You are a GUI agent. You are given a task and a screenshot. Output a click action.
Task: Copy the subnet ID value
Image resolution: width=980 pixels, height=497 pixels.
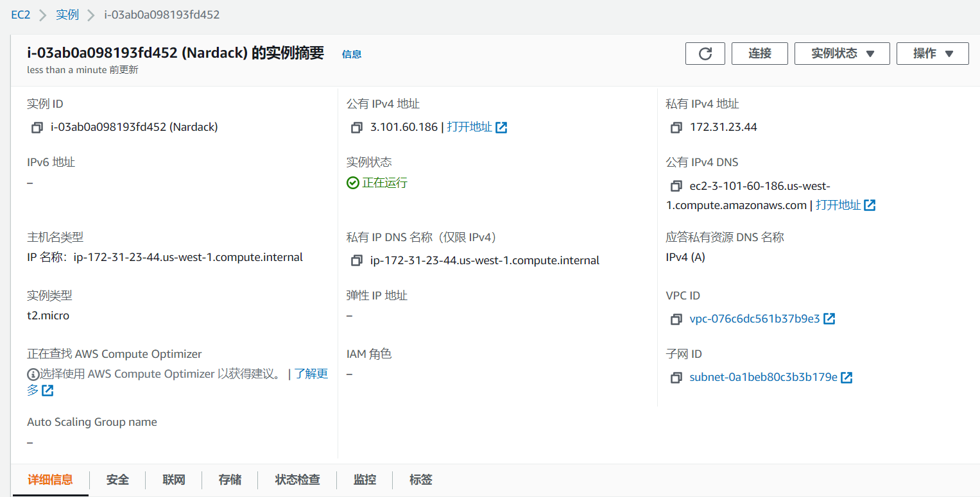676,378
